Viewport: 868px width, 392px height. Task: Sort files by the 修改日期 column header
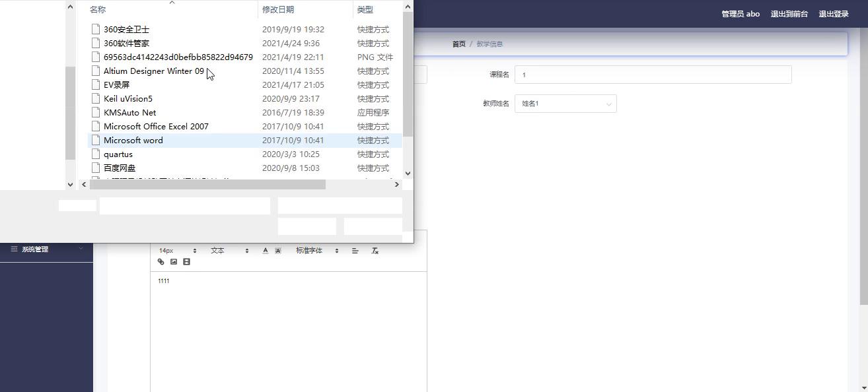coord(278,9)
